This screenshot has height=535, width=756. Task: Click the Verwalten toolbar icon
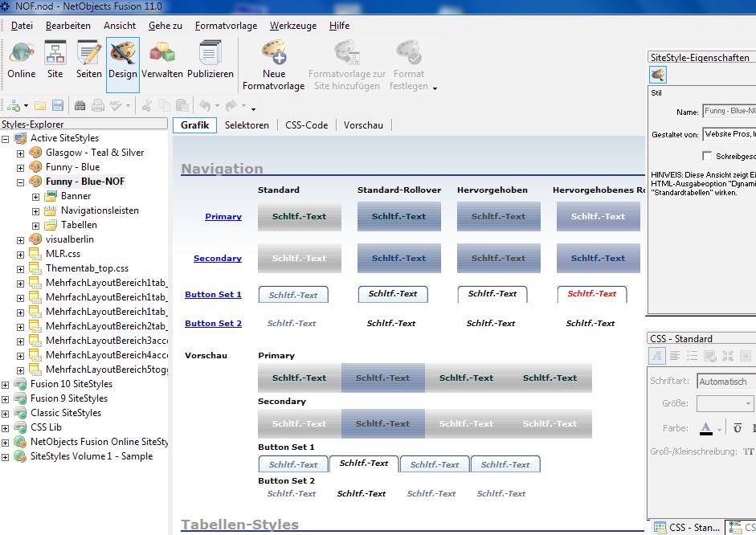pyautogui.click(x=162, y=60)
